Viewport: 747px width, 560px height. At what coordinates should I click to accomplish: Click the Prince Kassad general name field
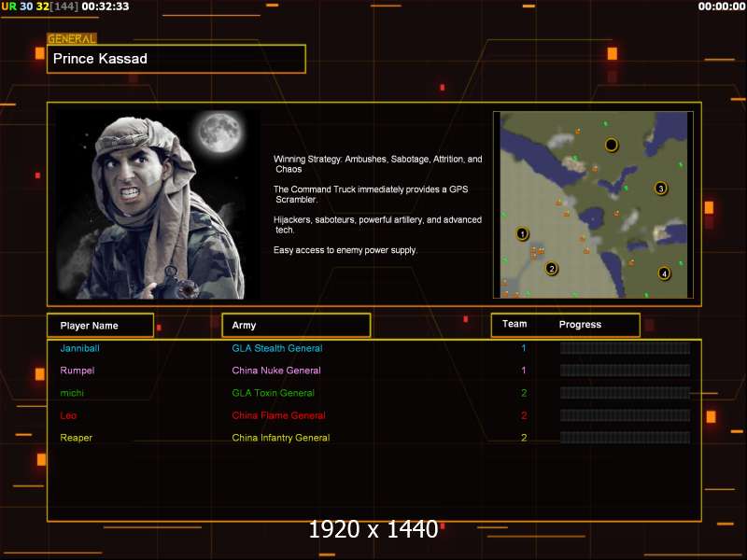click(176, 59)
